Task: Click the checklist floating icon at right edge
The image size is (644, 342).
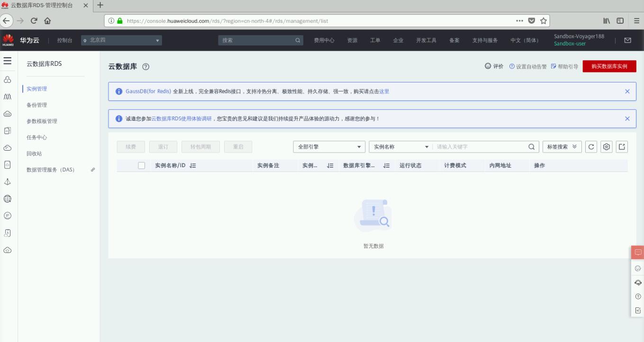Action: click(x=638, y=311)
